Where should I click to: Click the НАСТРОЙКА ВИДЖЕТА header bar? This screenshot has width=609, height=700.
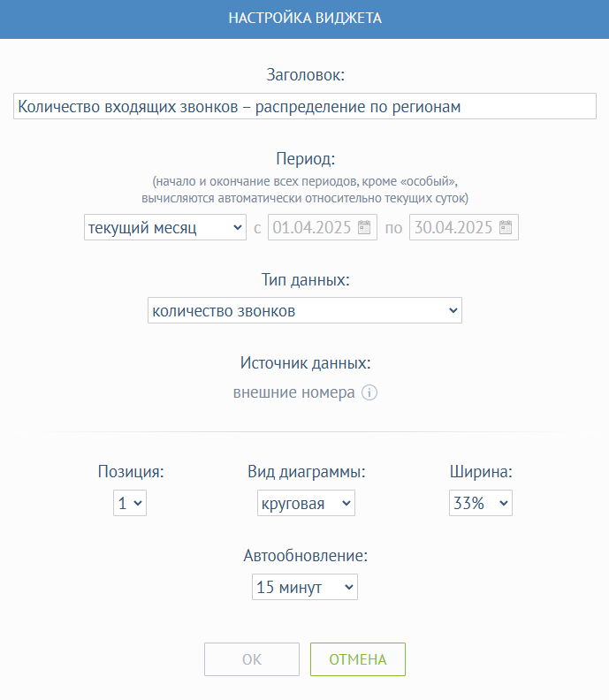pyautogui.click(x=304, y=19)
